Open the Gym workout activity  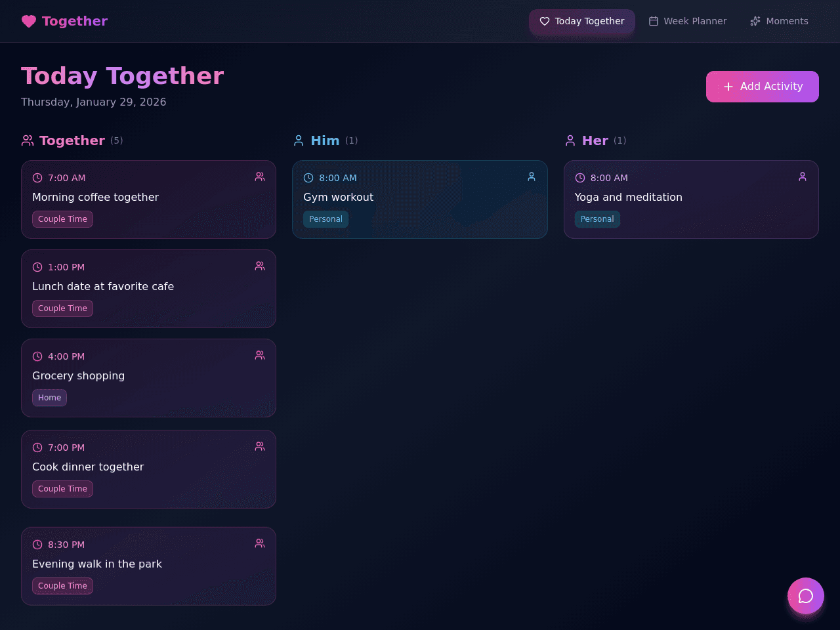pos(420,199)
